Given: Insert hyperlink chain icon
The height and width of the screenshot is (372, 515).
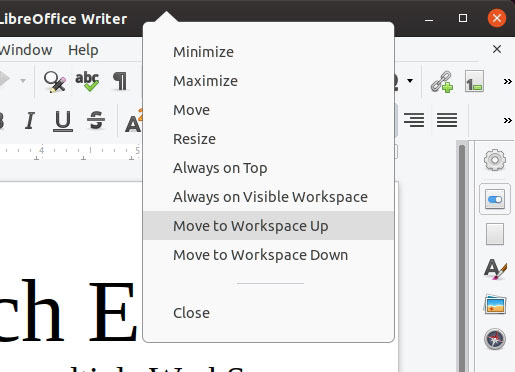Looking at the screenshot, I should [x=442, y=81].
